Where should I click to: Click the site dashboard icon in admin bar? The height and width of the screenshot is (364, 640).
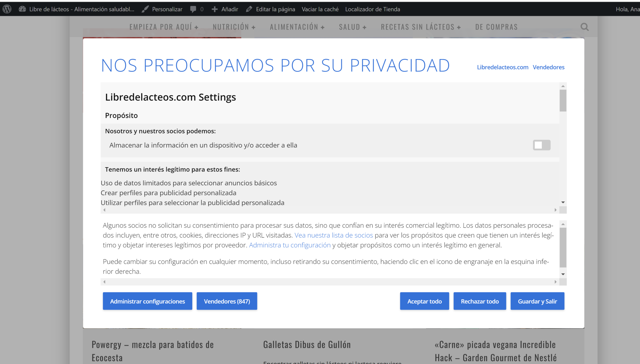click(22, 9)
